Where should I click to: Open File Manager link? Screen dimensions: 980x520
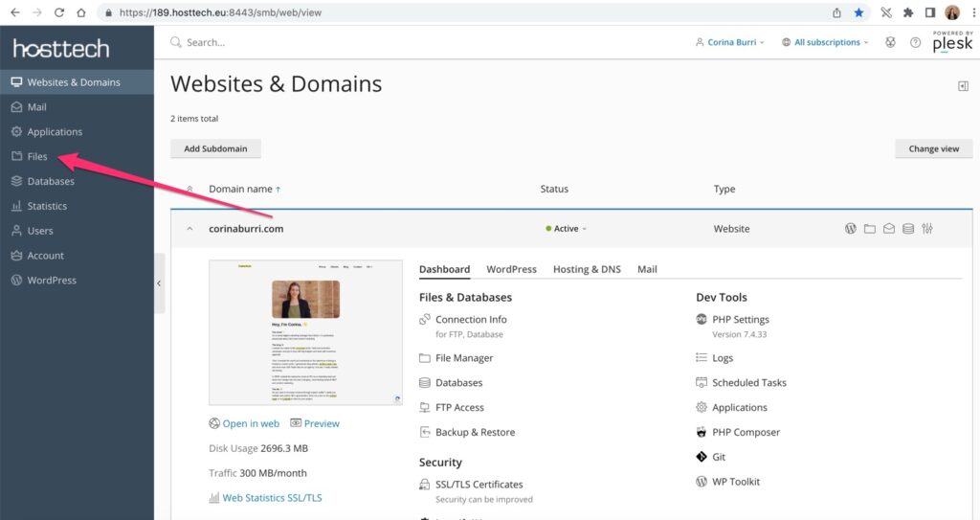coord(464,358)
